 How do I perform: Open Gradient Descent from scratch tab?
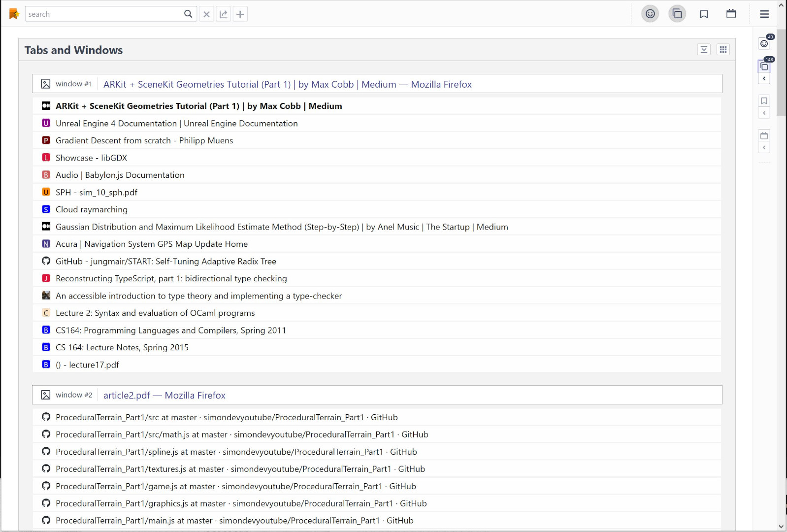pos(377,140)
